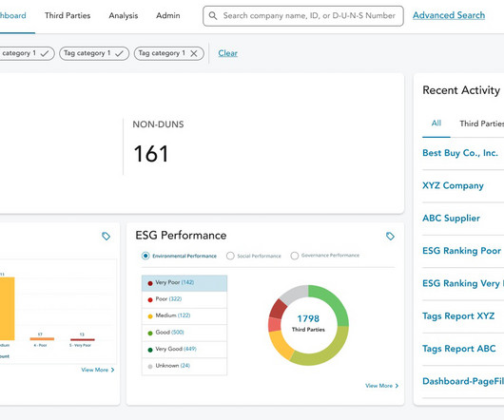The image size is (504, 420).
Task: Click View More in ESG Performance card
Action: click(x=382, y=386)
